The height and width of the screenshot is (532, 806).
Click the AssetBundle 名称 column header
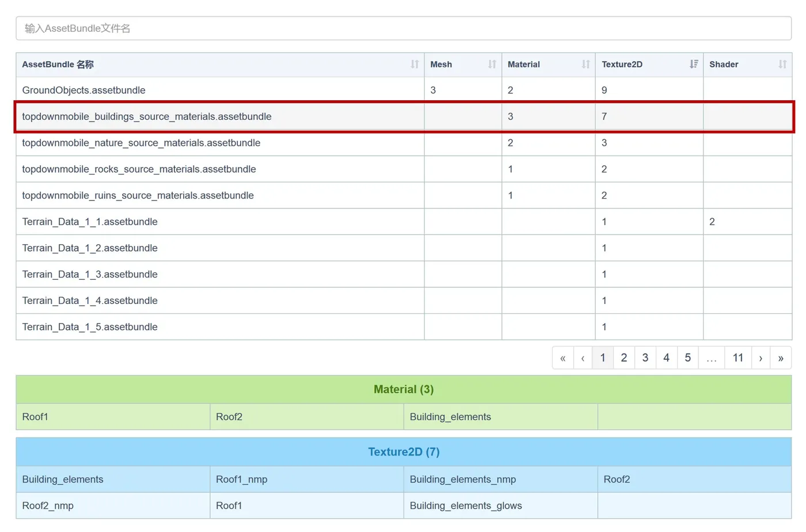click(x=58, y=64)
